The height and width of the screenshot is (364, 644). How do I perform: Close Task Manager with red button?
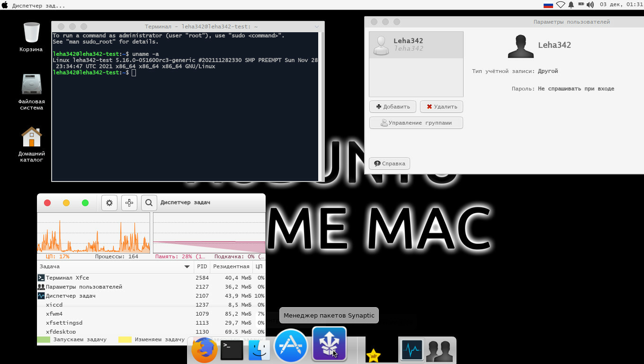click(x=47, y=203)
